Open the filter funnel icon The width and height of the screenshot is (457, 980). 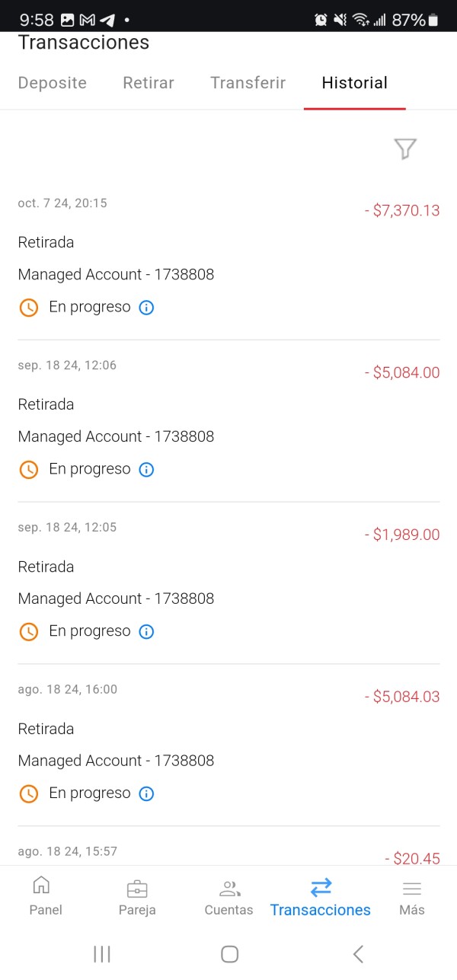coord(405,148)
